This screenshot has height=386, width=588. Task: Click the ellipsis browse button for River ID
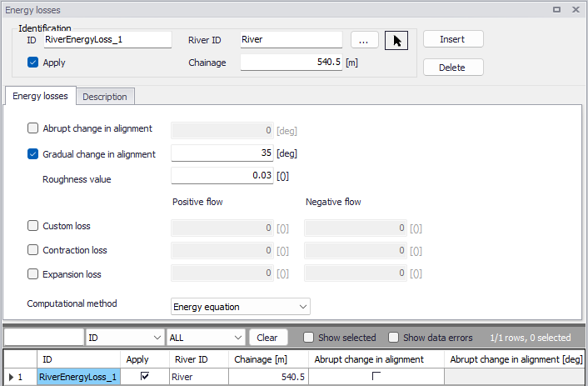tap(365, 40)
